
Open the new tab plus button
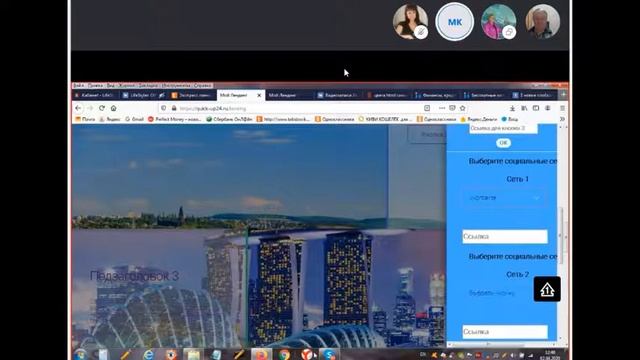(563, 95)
